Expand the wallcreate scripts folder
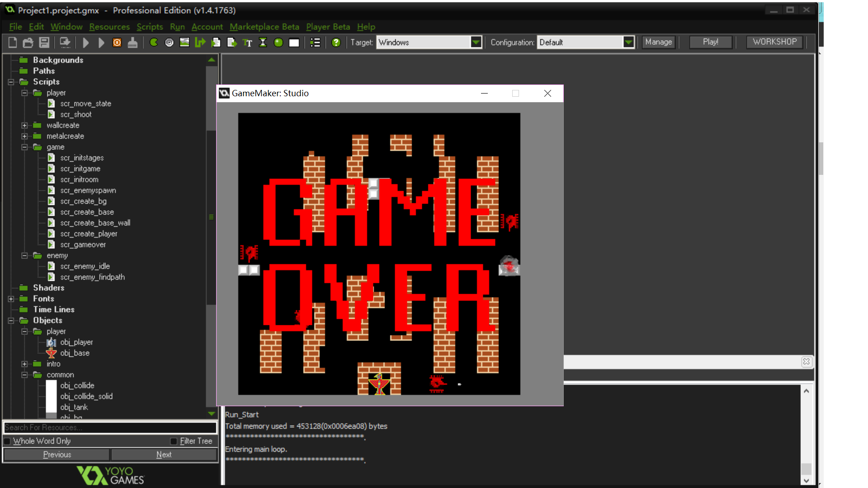 coord(24,125)
